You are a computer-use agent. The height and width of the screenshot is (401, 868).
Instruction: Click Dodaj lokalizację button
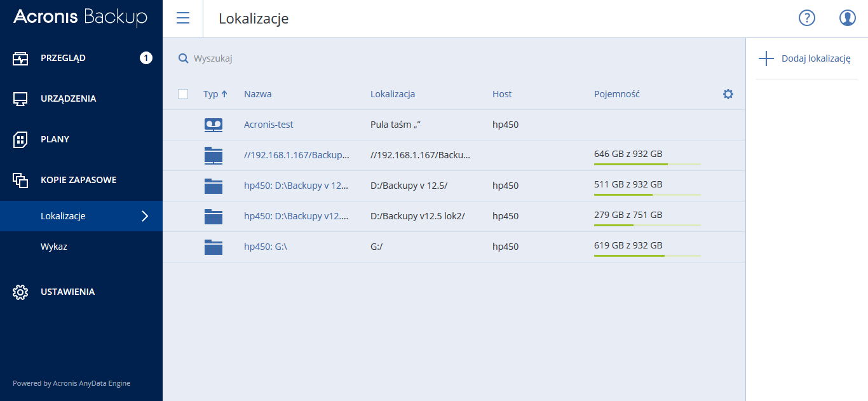pyautogui.click(x=804, y=58)
